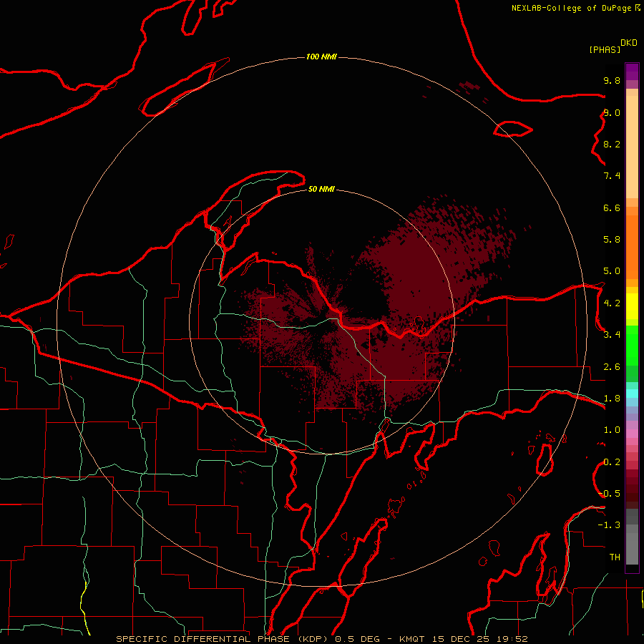The height and width of the screenshot is (644, 644).
Task: Click the -1.3 scale value
Action: click(x=609, y=525)
